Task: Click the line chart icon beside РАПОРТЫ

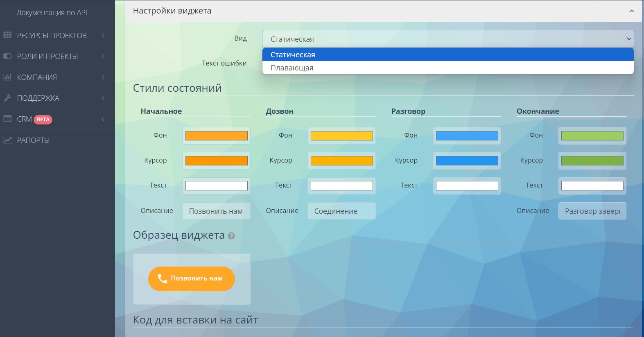Action: (7, 140)
